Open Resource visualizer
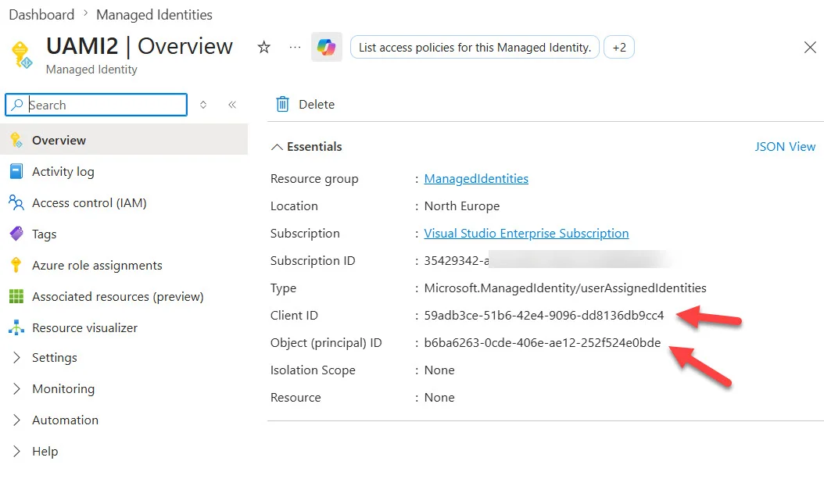824x504 pixels. (x=84, y=327)
